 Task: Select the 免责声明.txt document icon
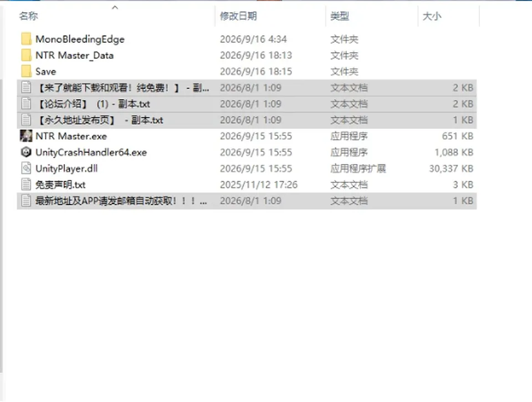click(26, 184)
